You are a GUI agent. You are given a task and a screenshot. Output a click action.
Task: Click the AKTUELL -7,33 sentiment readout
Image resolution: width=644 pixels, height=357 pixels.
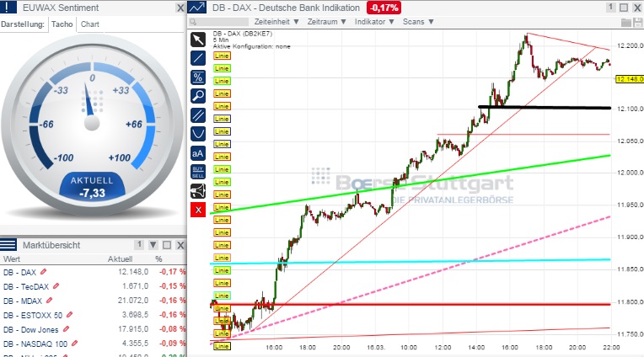pyautogui.click(x=92, y=187)
